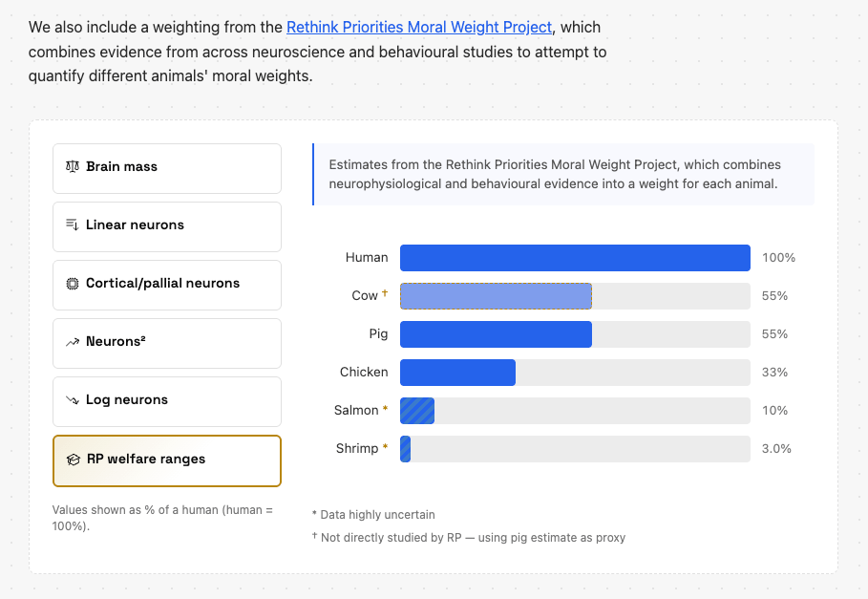Choose the Cortical/pallial neurons weighting
868x599 pixels.
tap(167, 285)
